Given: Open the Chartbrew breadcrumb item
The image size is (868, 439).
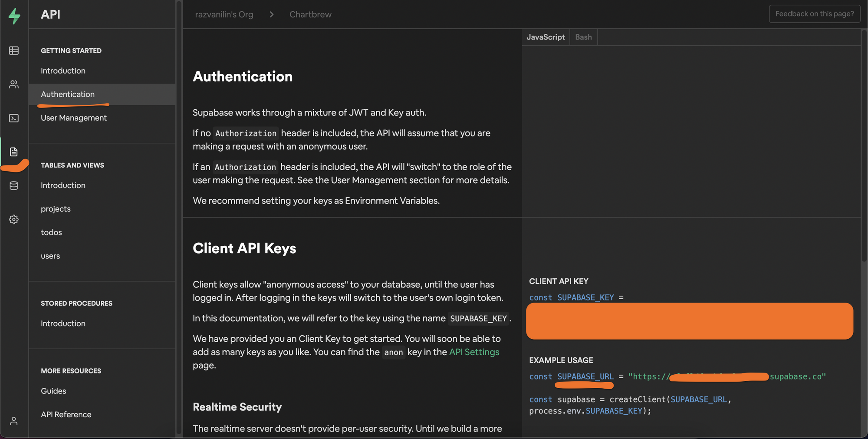Looking at the screenshot, I should pyautogui.click(x=310, y=14).
